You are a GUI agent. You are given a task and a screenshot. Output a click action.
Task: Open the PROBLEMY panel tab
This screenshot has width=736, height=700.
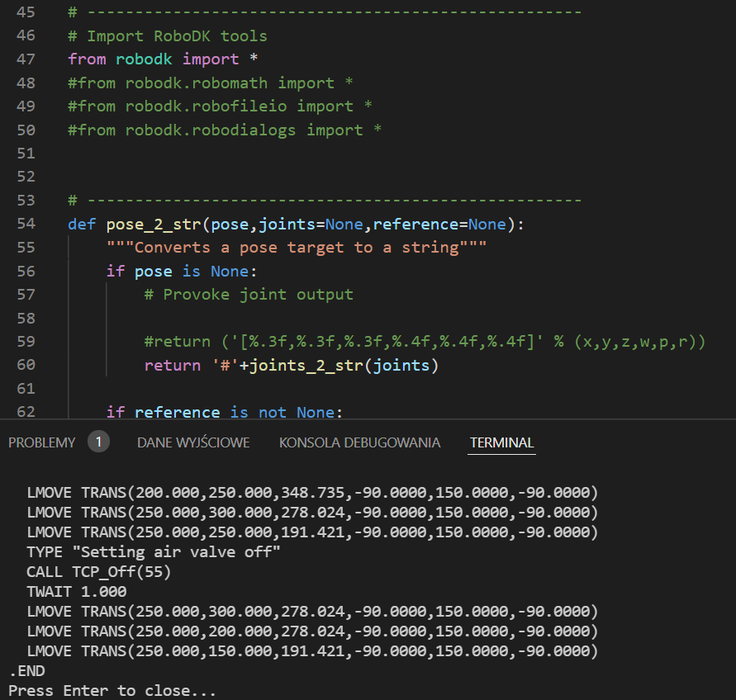click(41, 442)
